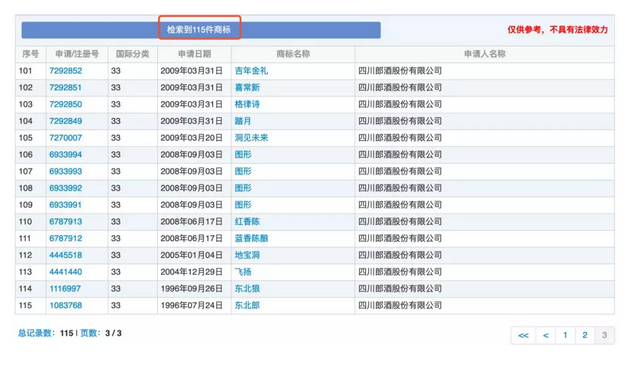Open trademark name 东北郎
This screenshot has height=371, width=633.
(247, 306)
